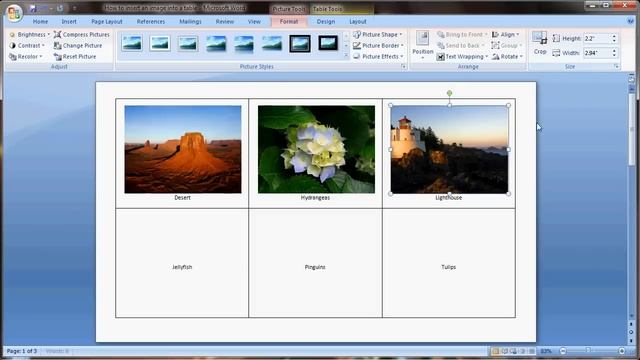Apply the second picture style thumbnail

click(160, 43)
